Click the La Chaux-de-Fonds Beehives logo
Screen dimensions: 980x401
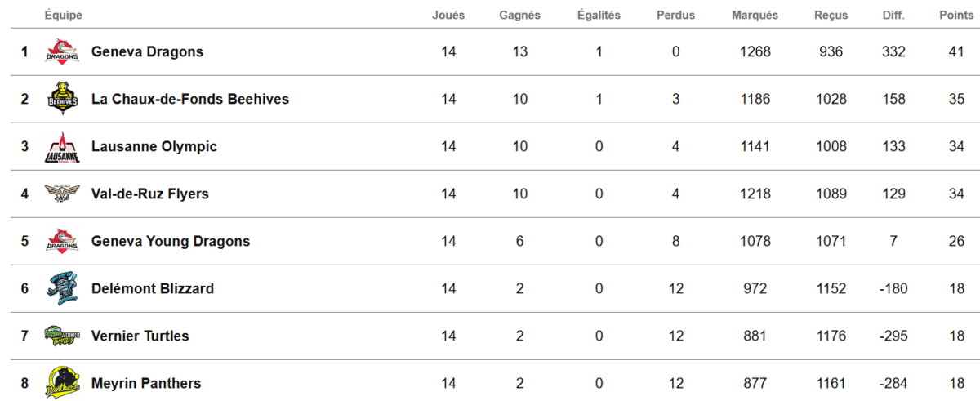coord(62,99)
